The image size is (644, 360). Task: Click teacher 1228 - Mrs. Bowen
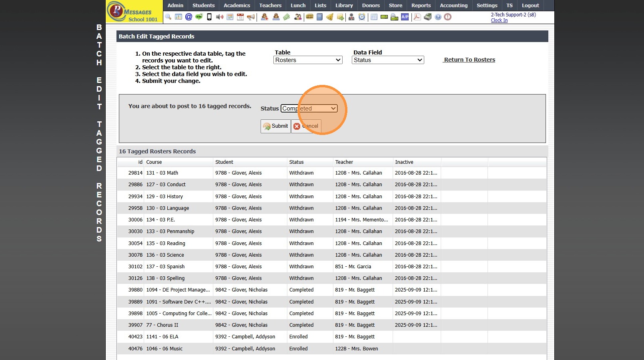tap(357, 349)
